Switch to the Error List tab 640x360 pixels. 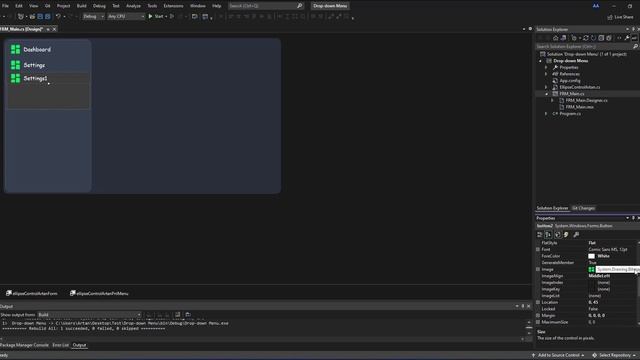coord(60,345)
